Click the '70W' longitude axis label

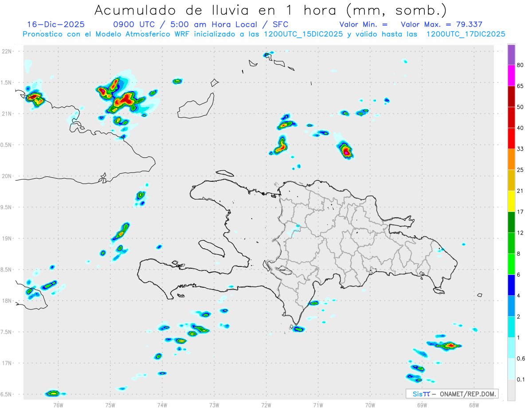(370, 405)
